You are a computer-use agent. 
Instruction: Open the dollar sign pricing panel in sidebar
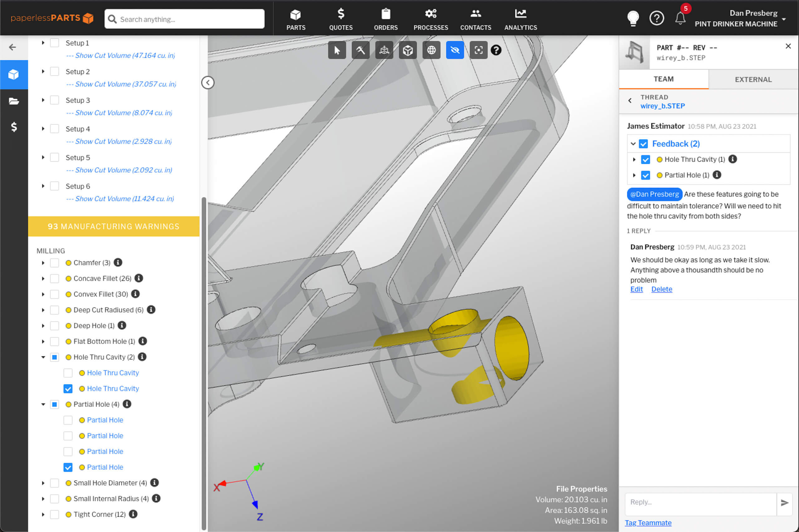(14, 127)
